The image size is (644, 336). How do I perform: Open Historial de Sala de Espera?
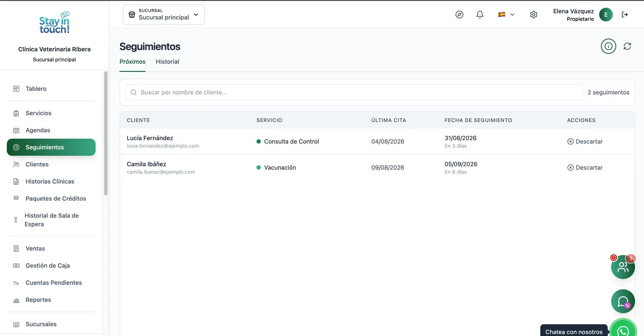51,220
